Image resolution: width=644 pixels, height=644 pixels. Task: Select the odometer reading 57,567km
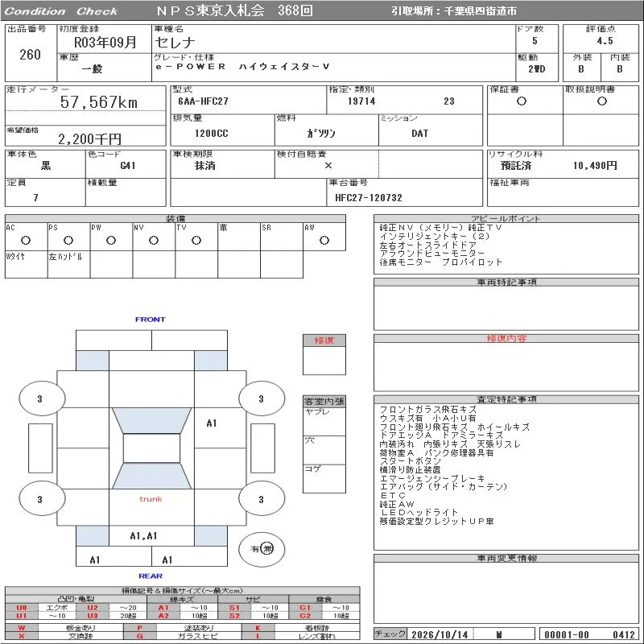(x=99, y=102)
